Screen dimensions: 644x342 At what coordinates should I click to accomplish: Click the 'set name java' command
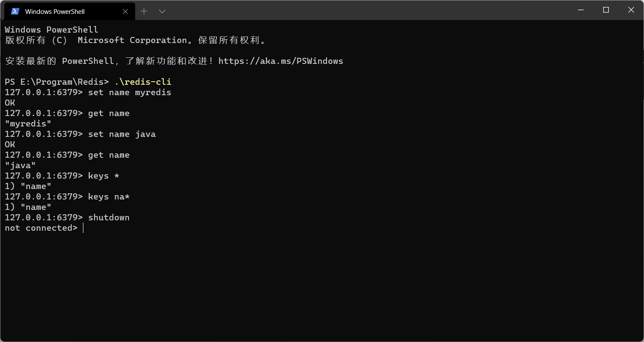pyautogui.click(x=122, y=134)
